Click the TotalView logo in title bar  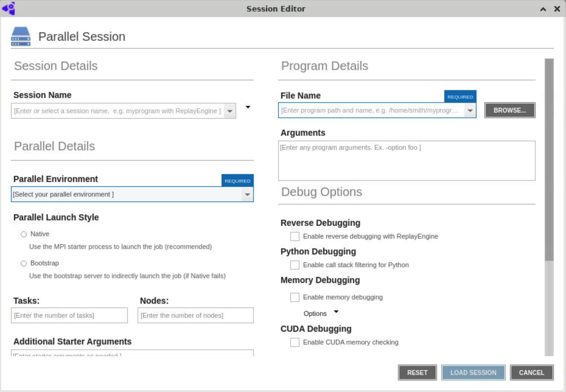click(9, 9)
